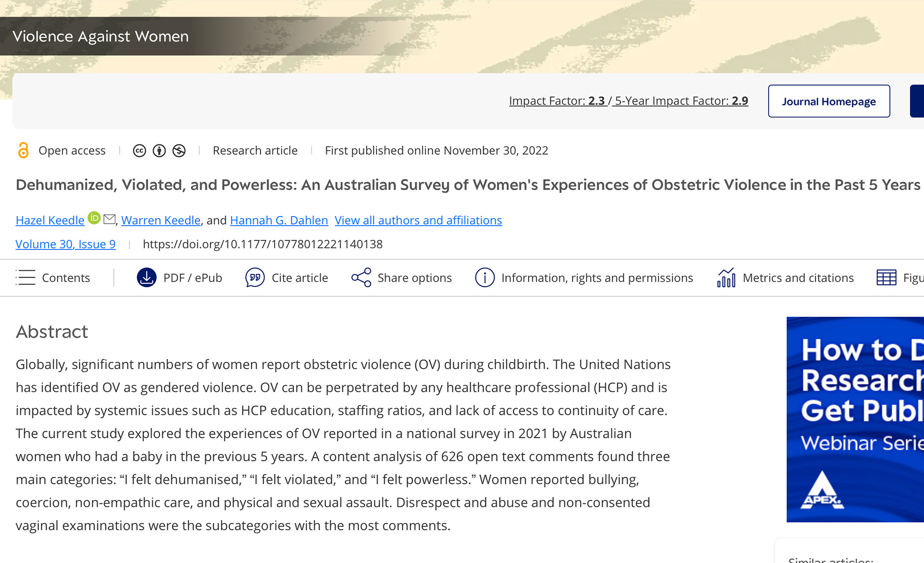
Task: Click the PDF download icon
Action: 146,278
